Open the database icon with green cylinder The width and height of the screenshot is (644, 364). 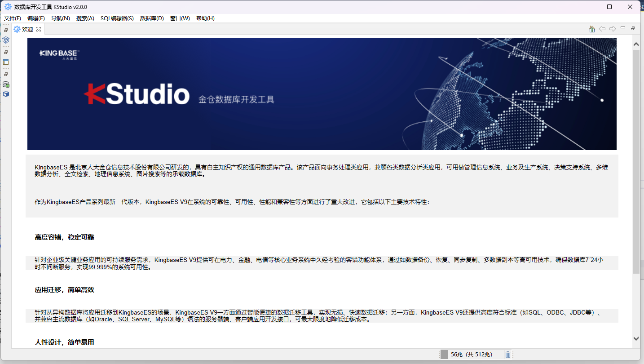point(6,84)
